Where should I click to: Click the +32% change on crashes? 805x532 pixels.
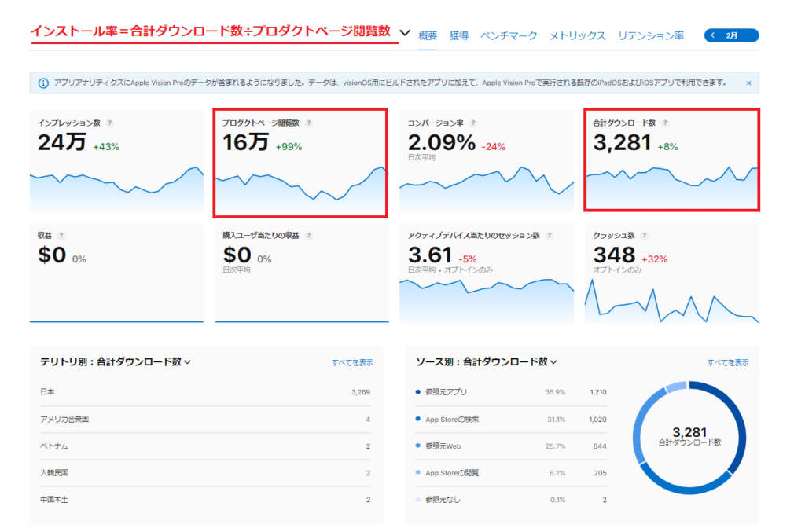click(655, 259)
